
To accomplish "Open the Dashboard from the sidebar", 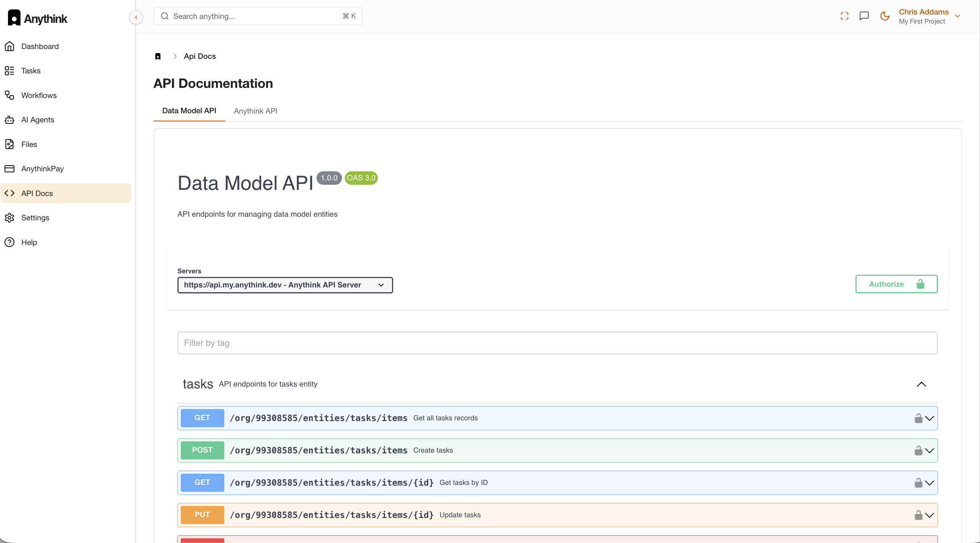I will (x=9, y=46).
